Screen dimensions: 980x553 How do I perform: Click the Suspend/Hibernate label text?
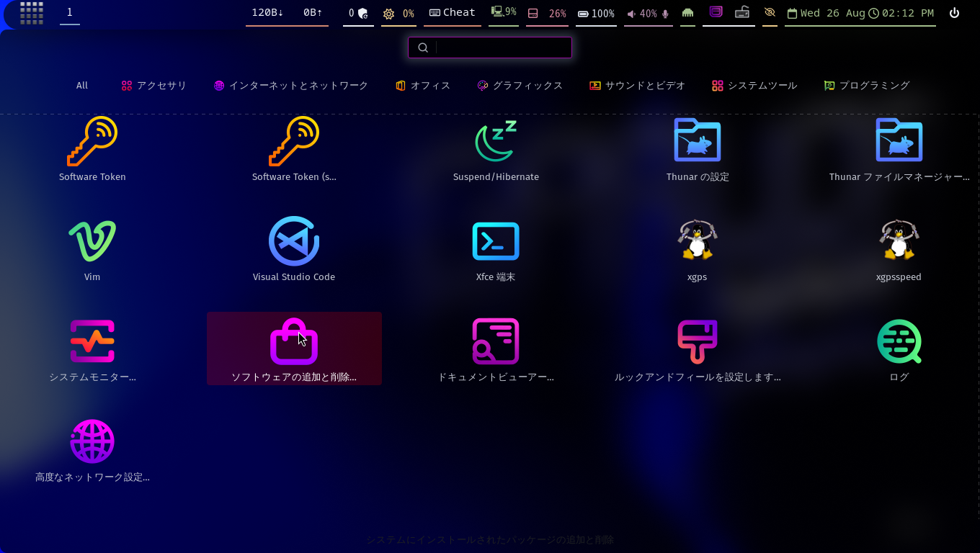point(496,177)
